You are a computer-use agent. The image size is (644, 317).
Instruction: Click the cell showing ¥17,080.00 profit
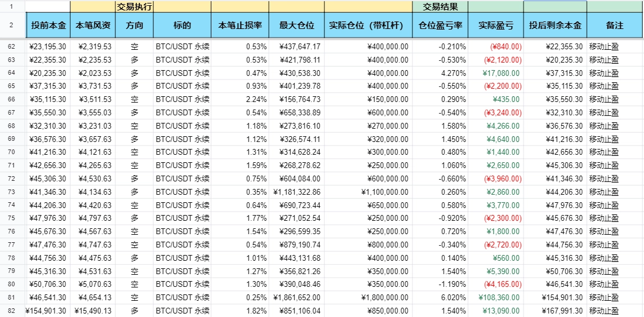[x=496, y=73]
